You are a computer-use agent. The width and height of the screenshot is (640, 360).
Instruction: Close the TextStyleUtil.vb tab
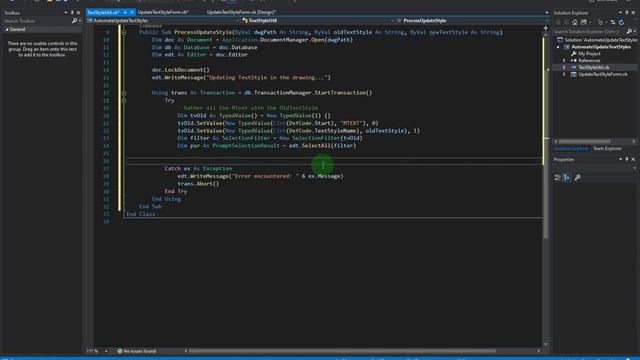point(131,12)
